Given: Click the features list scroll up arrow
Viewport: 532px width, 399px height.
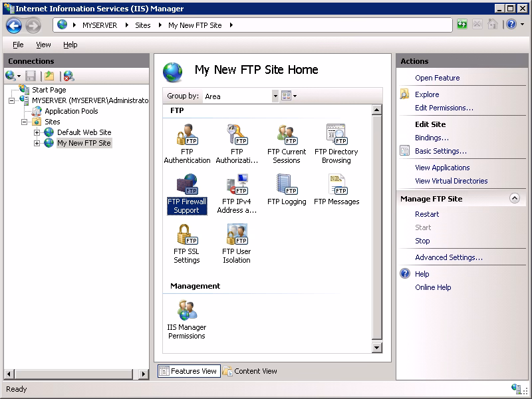Looking at the screenshot, I should coord(376,110).
